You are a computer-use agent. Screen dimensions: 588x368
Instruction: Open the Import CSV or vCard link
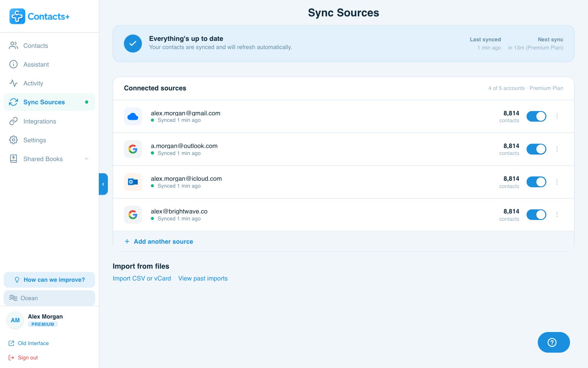click(x=142, y=278)
